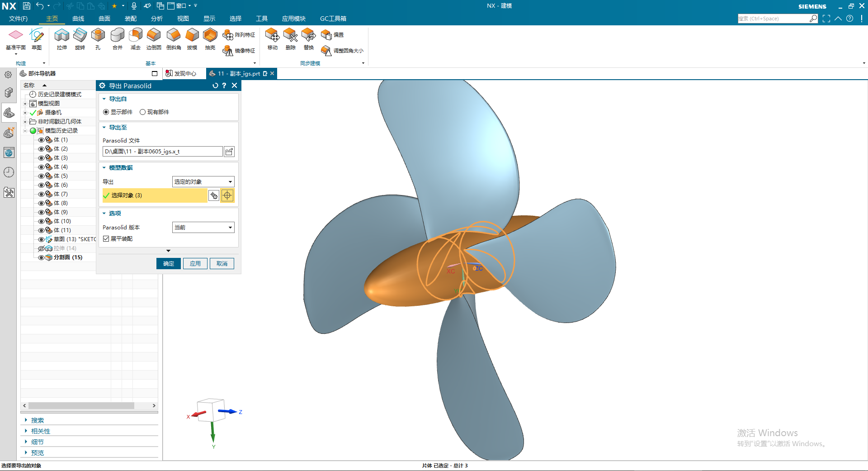Image resolution: width=868 pixels, height=471 pixels.
Task: Select the 边倒圆 edge blend tool
Action: click(154, 39)
